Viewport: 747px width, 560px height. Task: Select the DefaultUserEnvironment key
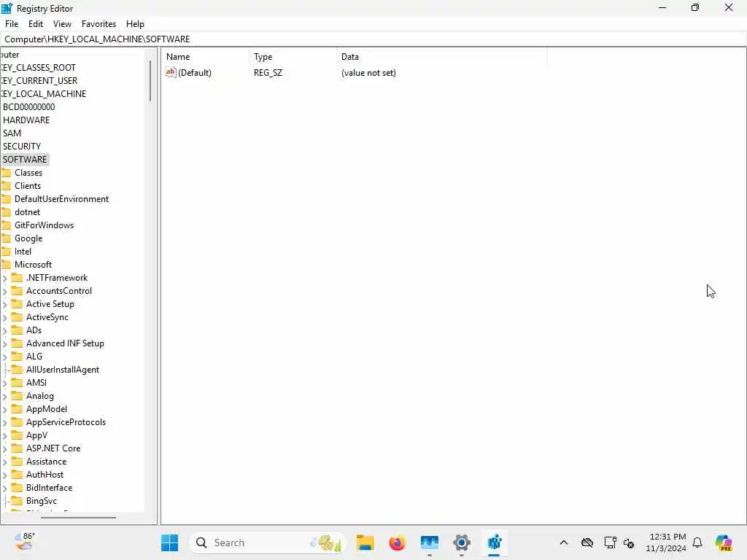tap(61, 199)
